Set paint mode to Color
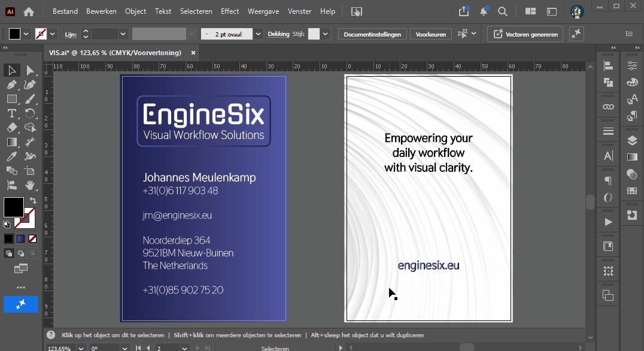The image size is (644, 351). pos(8,238)
